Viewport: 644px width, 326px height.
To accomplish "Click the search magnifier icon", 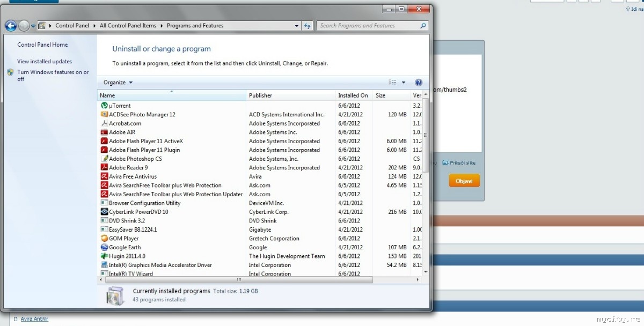I will point(423,26).
